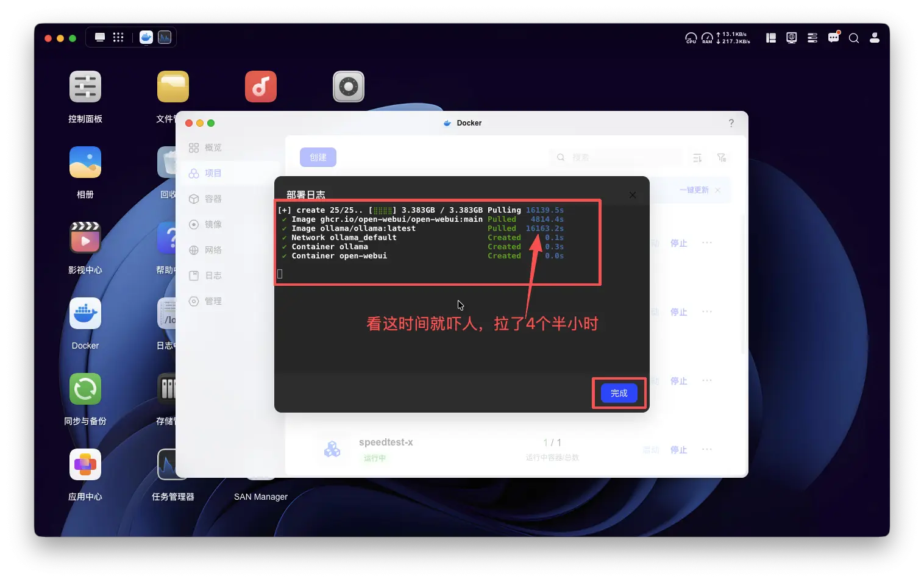Viewport: 924px width, 582px height.
Task: Click the 'Container ollama' log line
Action: [x=330, y=247]
